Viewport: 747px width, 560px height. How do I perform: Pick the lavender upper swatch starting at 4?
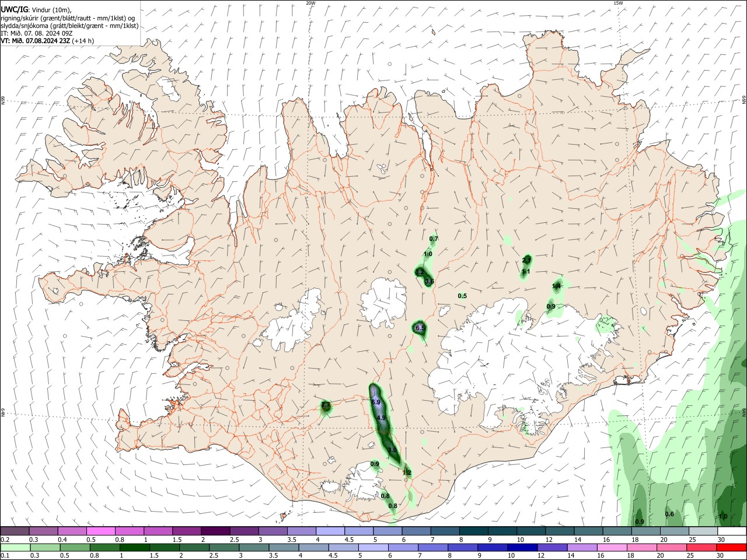click(x=330, y=531)
